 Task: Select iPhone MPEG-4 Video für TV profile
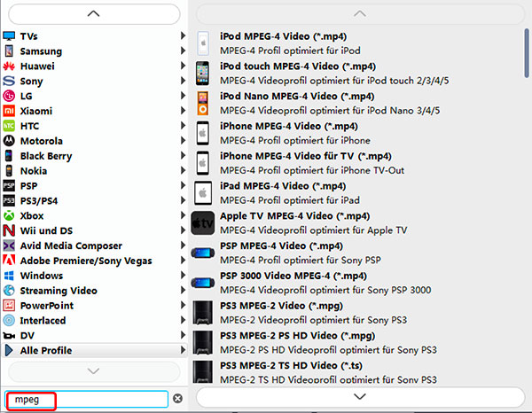point(357,163)
